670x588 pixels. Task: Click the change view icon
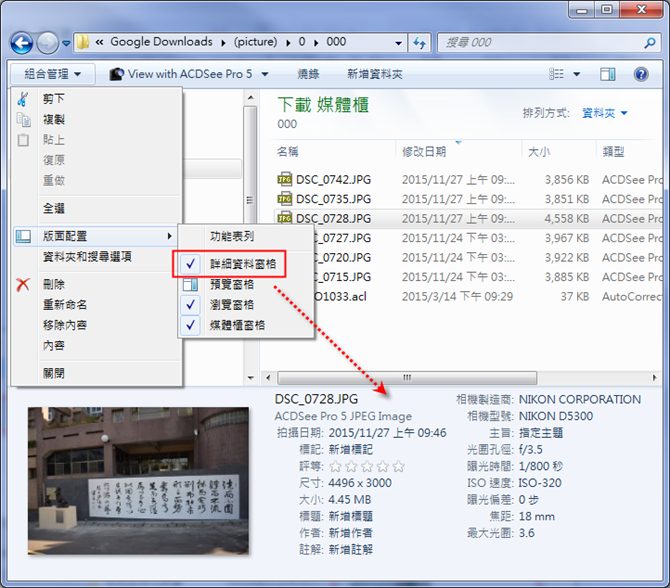coord(556,74)
